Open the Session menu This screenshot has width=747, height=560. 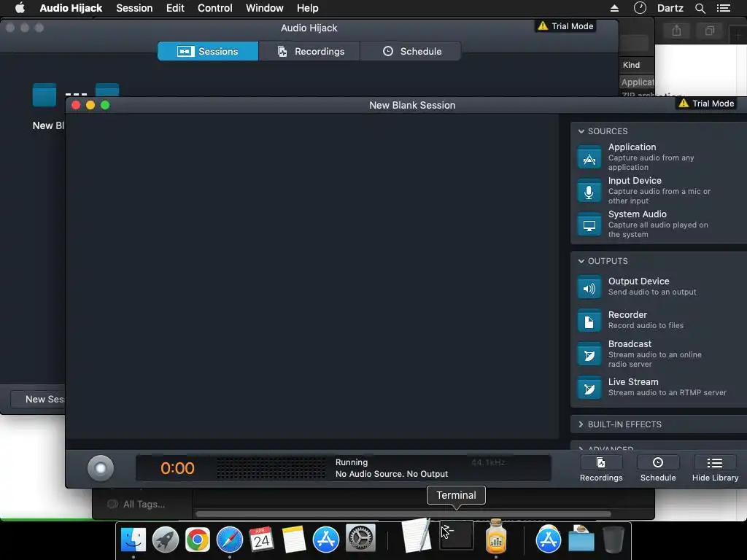click(134, 8)
